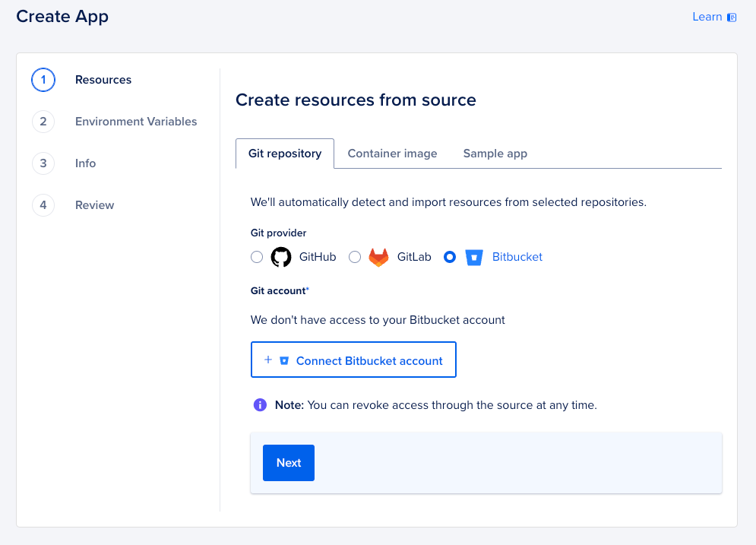Open the Learn link
The height and width of the screenshot is (545, 756).
pos(714,17)
